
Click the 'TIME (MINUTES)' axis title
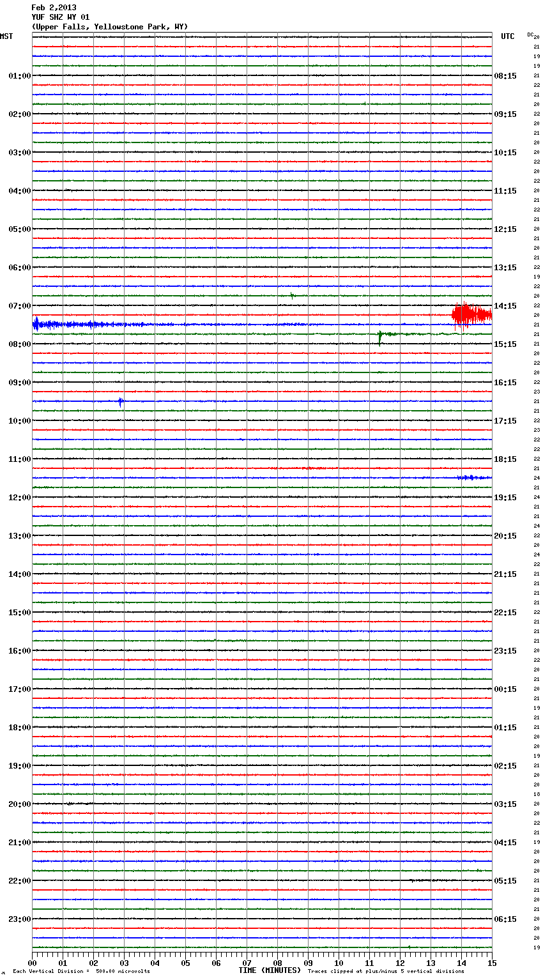(270, 970)
